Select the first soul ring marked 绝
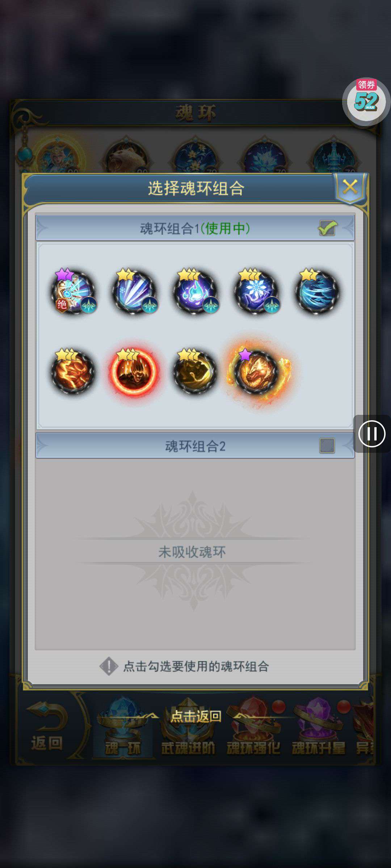Viewport: 391px width, 868px height. tap(74, 292)
